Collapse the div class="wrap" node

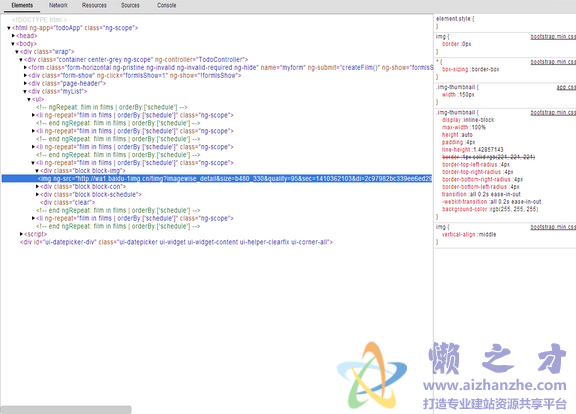point(17,52)
